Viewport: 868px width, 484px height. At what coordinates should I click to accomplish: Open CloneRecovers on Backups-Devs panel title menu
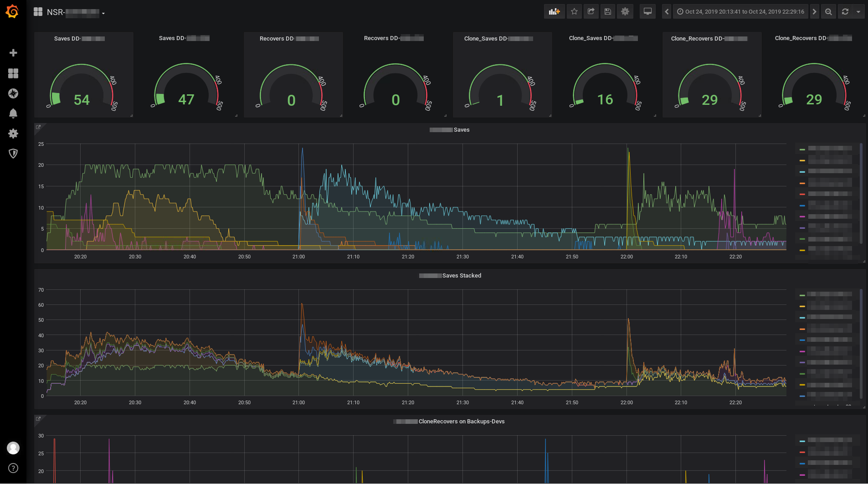[449, 422]
